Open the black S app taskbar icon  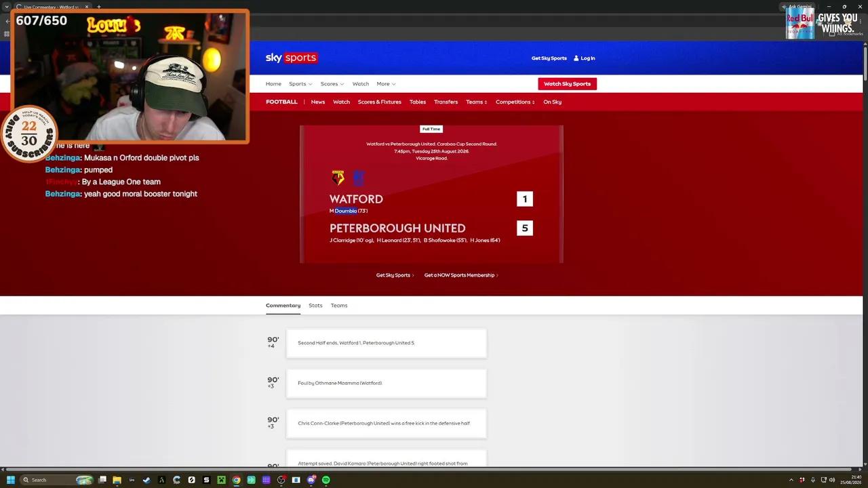point(206,480)
